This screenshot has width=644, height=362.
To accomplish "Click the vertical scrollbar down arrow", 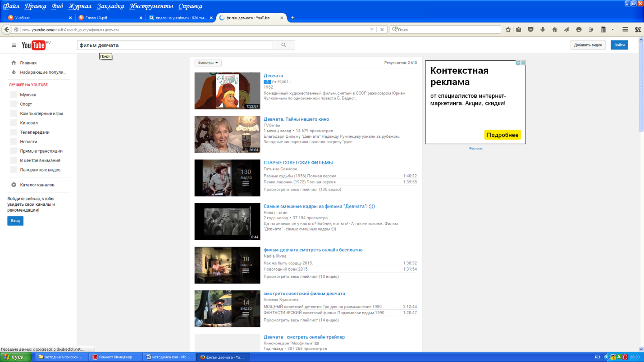I will coord(641,349).
